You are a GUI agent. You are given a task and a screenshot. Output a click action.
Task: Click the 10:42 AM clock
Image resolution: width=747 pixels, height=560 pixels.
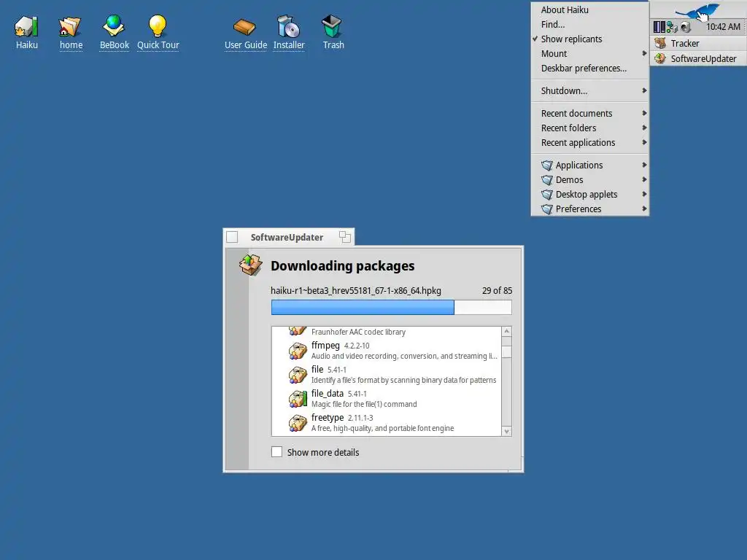coord(723,27)
